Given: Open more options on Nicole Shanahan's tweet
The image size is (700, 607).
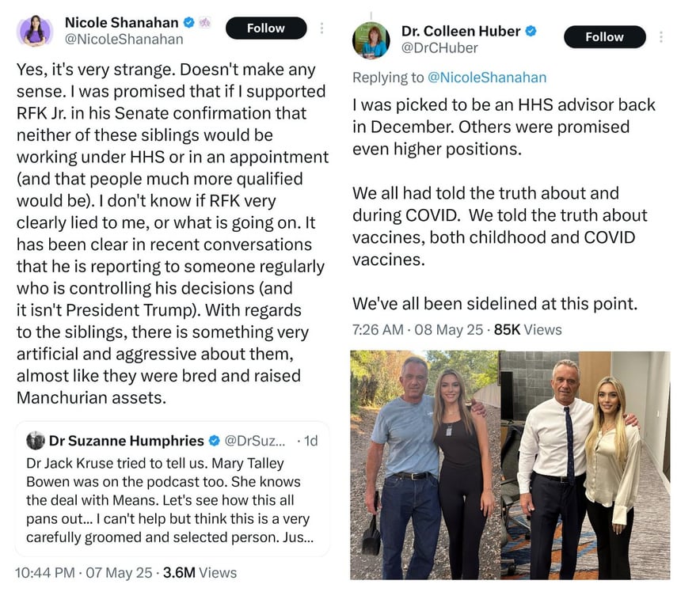Looking at the screenshot, I should pyautogui.click(x=321, y=28).
